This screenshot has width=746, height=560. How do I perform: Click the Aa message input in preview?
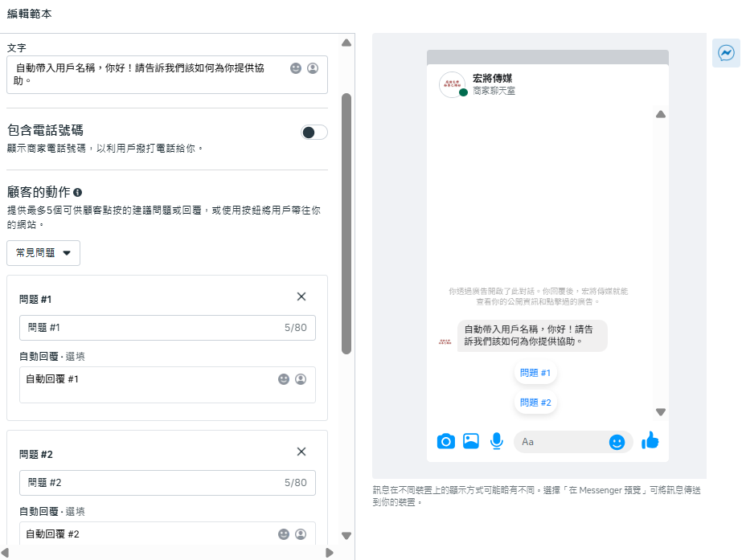(563, 442)
